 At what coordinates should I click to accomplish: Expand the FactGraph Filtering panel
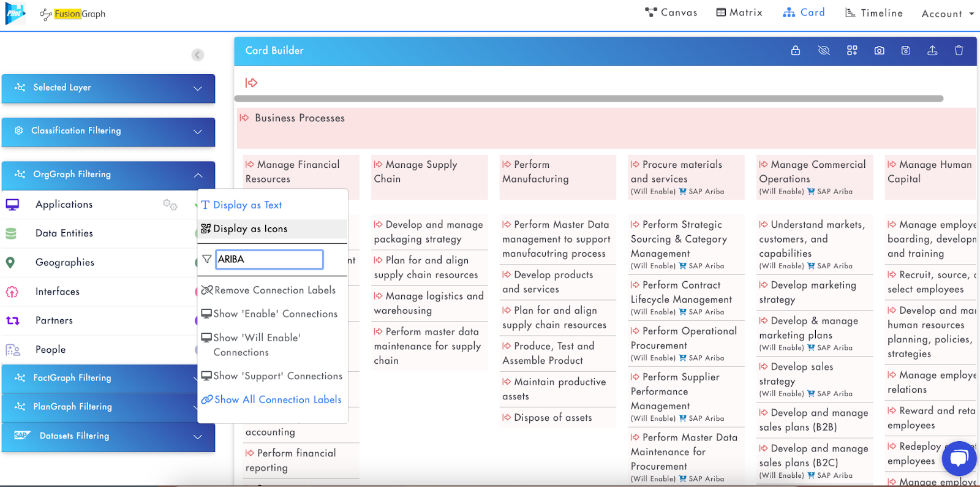click(x=100, y=378)
